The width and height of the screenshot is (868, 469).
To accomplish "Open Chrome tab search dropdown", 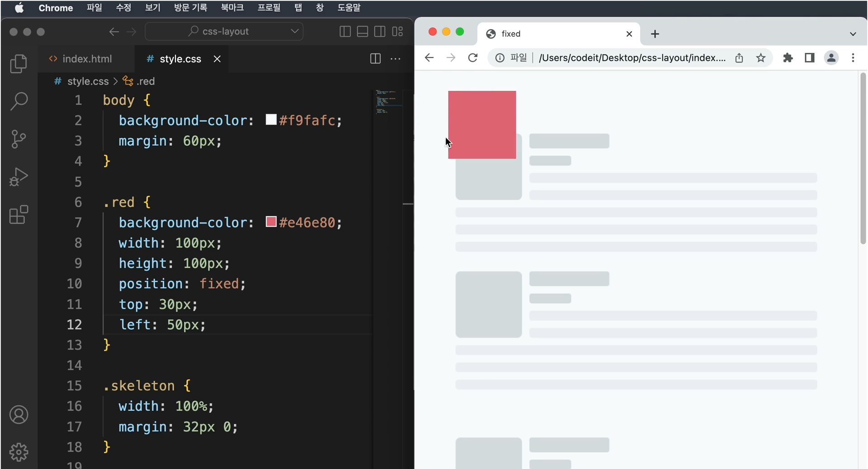I will [x=853, y=34].
